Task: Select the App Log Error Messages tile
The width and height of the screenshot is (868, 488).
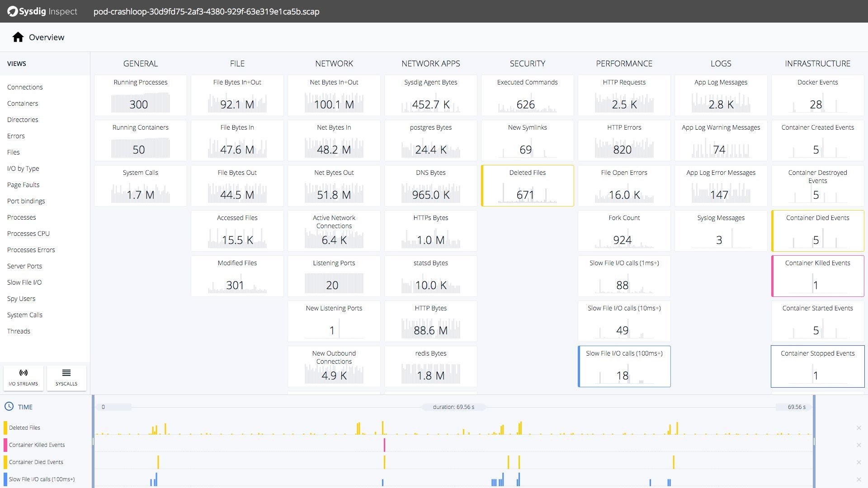Action: 721,186
